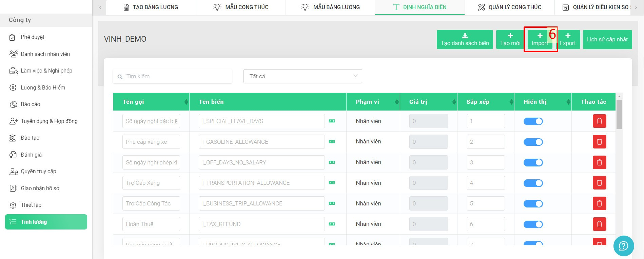This screenshot has height=259, width=644.
Task: Delete the L_GASOLINE_ALLOWANCE variable row
Action: tap(599, 142)
